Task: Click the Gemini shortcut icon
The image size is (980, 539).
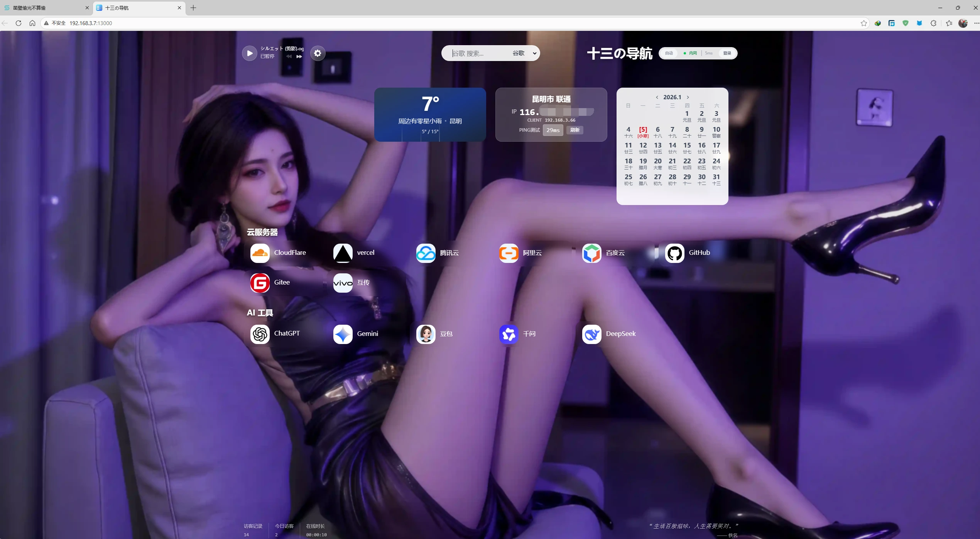Action: point(343,334)
